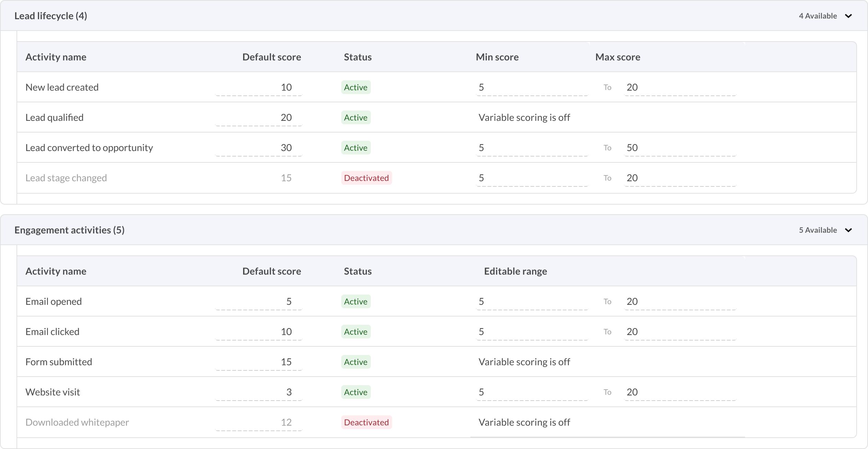Toggle Active status of New lead created

point(356,88)
